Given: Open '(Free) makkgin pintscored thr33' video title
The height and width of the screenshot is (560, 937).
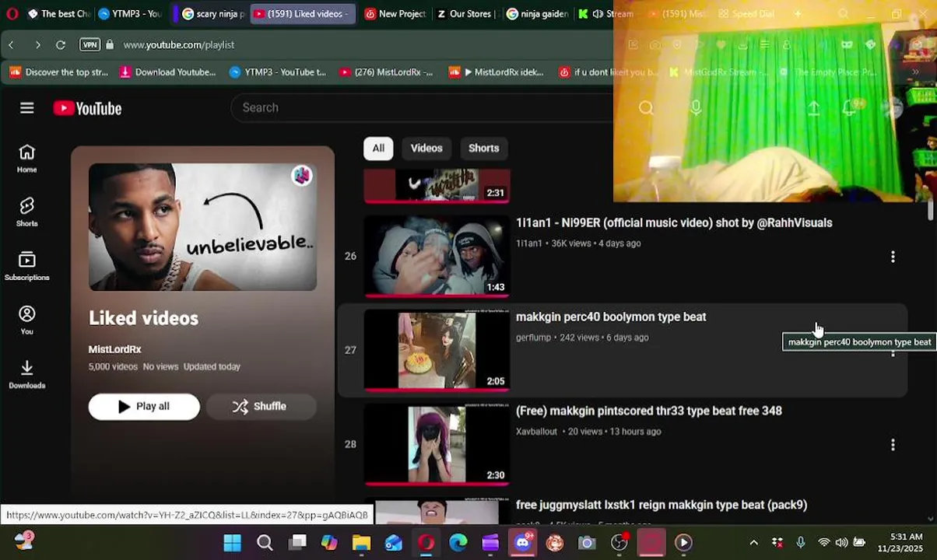Looking at the screenshot, I should coord(648,411).
